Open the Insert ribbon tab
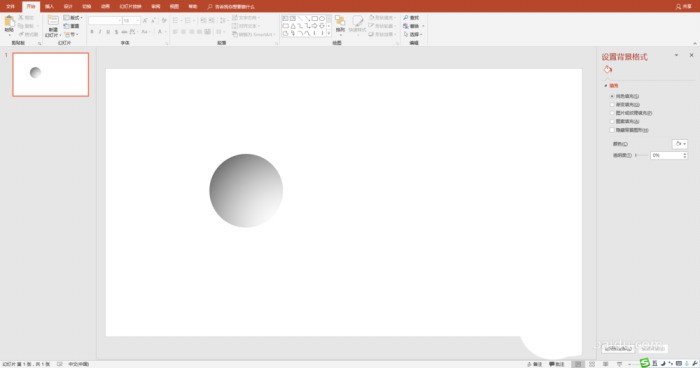 tap(50, 6)
